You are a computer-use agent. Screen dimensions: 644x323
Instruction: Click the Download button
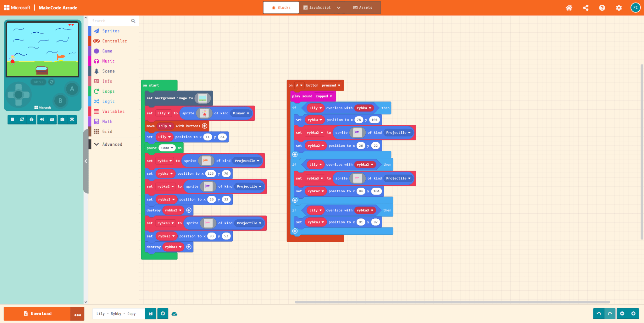tap(37, 314)
